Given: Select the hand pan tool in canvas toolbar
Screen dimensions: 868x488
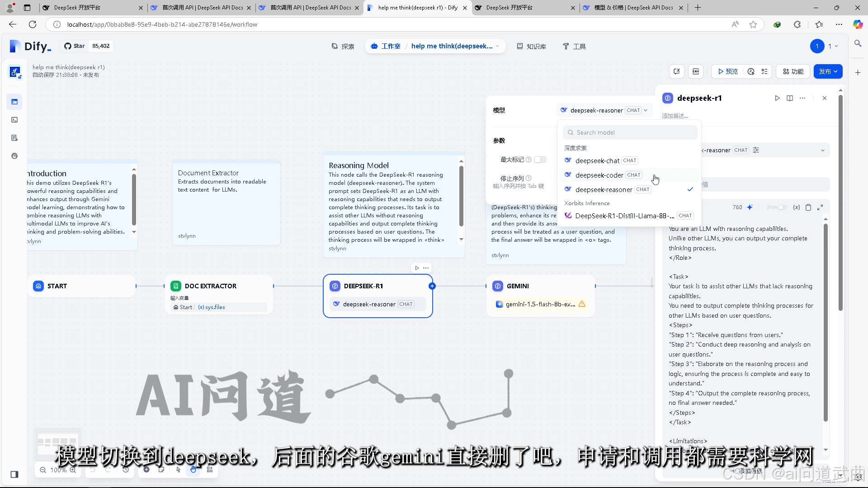Looking at the screenshot, I should (x=193, y=470).
